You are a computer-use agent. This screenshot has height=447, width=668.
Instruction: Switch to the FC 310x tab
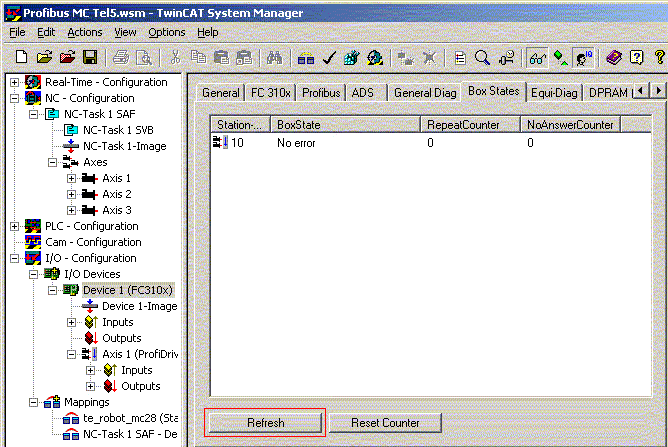(x=271, y=92)
